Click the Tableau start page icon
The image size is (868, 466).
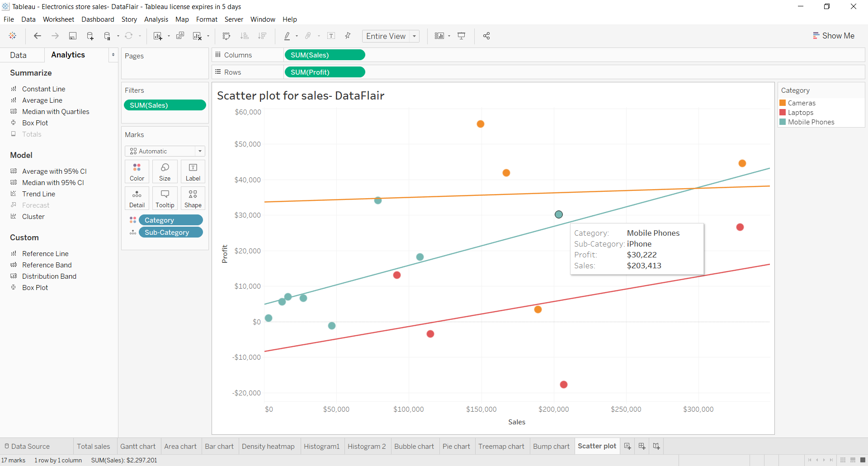pyautogui.click(x=13, y=36)
